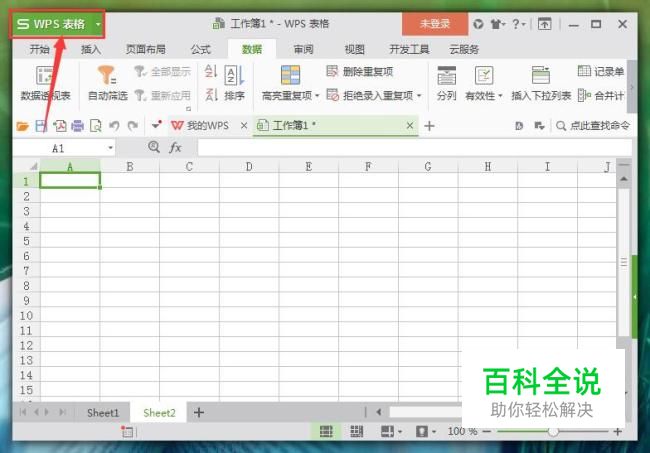Click the 合并计算 consolidate button
Screen dimensions: 650x453
point(601,96)
